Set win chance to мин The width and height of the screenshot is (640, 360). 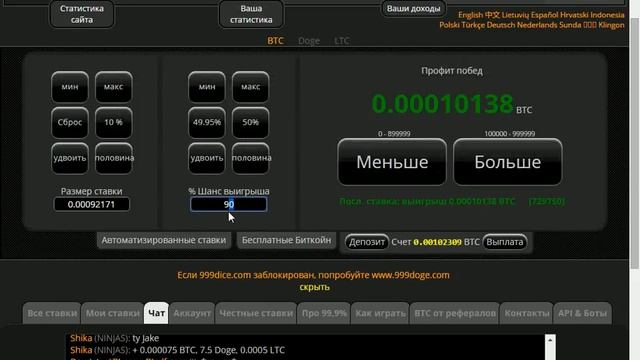(207, 87)
